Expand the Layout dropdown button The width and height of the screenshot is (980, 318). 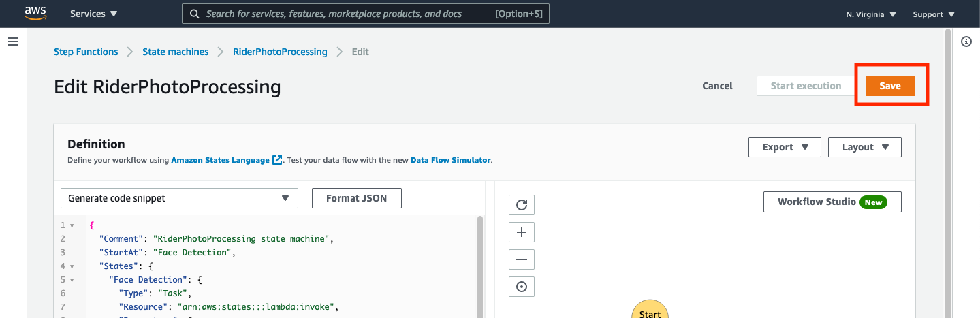pyautogui.click(x=865, y=147)
